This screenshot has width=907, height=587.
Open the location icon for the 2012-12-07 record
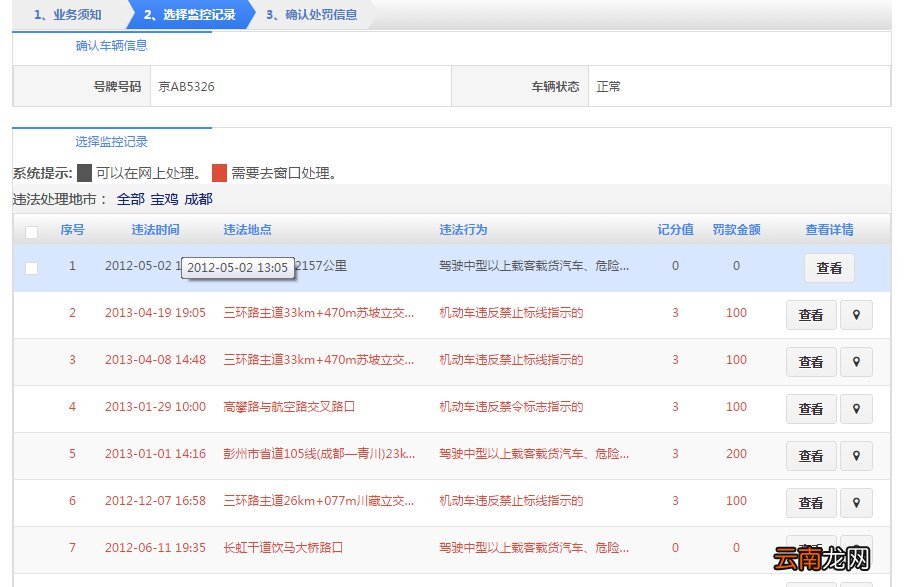pos(856,502)
